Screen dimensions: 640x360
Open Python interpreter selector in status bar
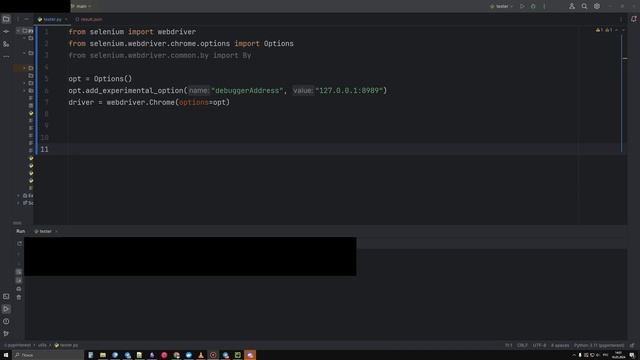(599, 345)
